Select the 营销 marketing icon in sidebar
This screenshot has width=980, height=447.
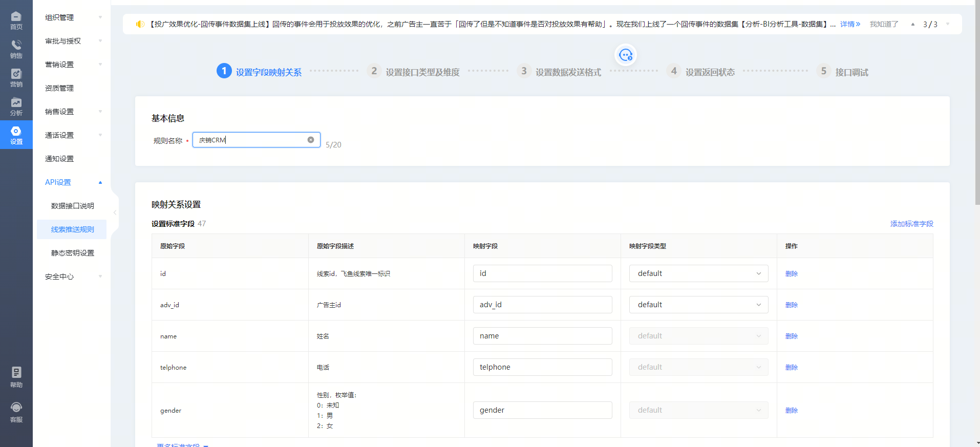pos(16,77)
